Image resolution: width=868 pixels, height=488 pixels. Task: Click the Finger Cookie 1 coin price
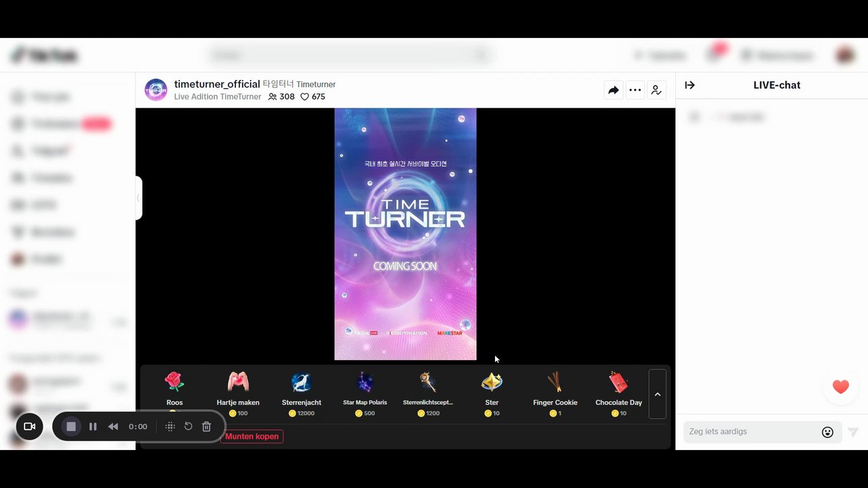tap(555, 413)
